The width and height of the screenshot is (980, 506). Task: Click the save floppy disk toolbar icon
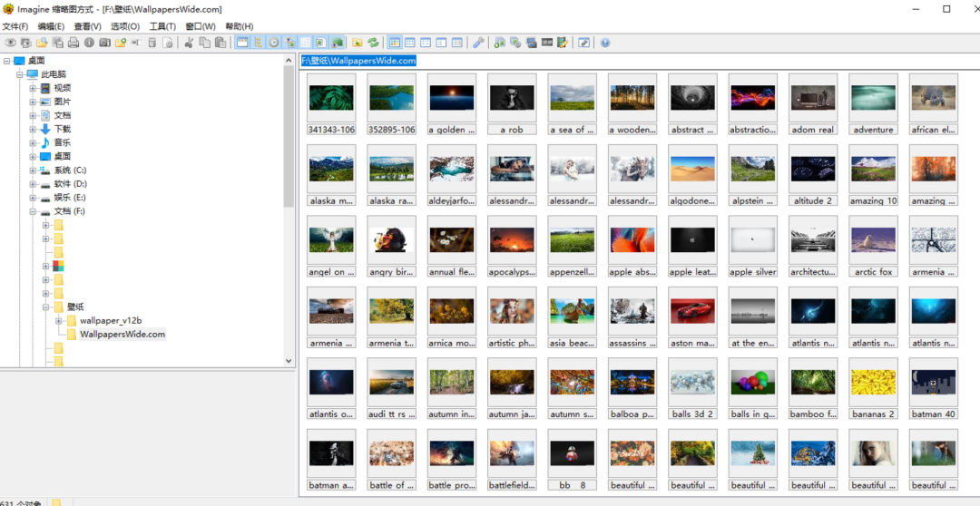click(57, 43)
